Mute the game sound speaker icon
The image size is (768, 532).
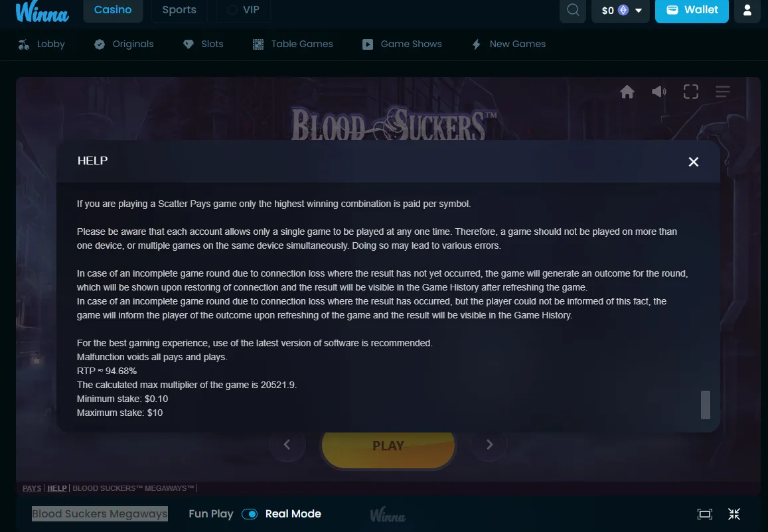[658, 92]
